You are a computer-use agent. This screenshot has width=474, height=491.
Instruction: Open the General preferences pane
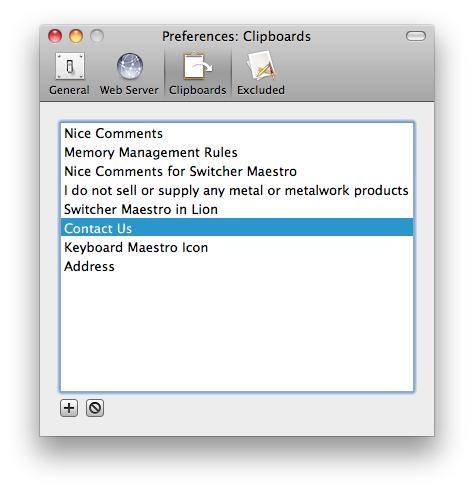point(69,74)
